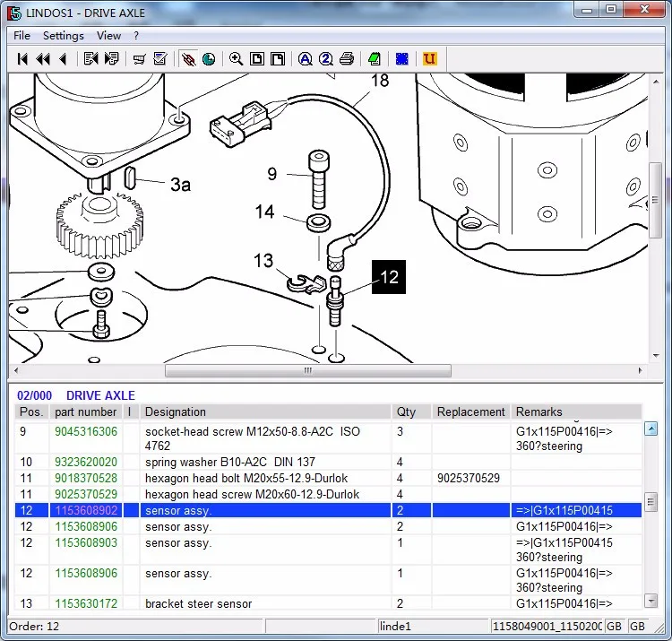Click callout 3a in diagram
672x641 pixels.
(x=180, y=185)
